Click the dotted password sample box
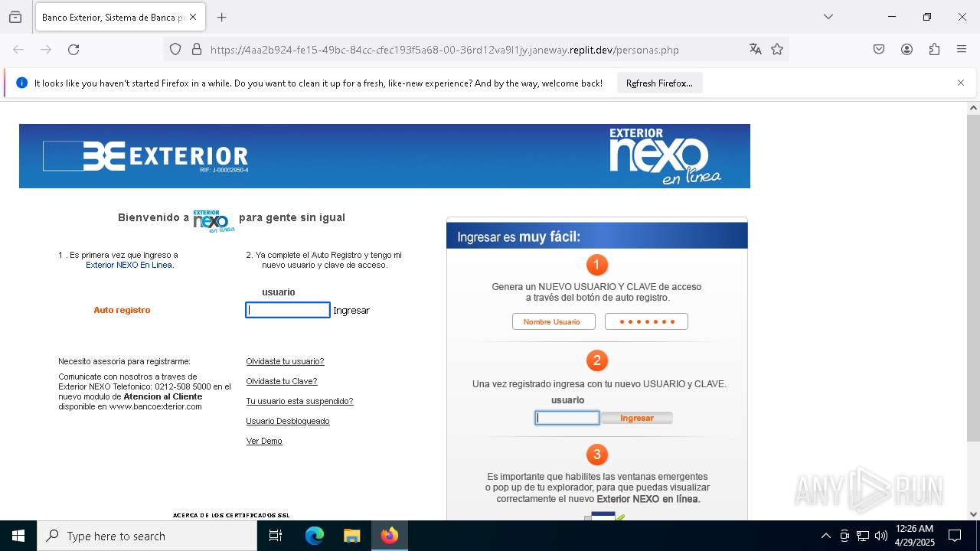 (x=646, y=321)
